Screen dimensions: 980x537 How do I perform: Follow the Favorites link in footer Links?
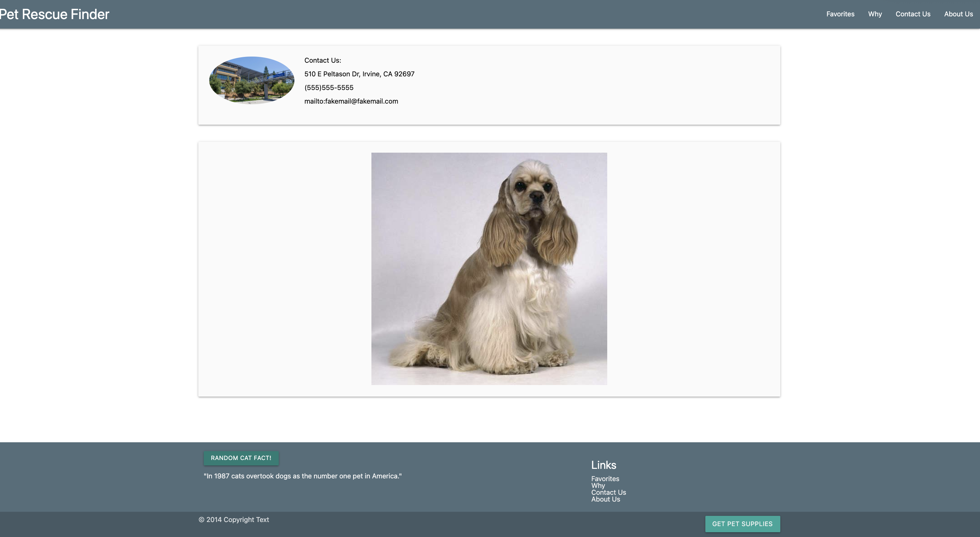[605, 478]
